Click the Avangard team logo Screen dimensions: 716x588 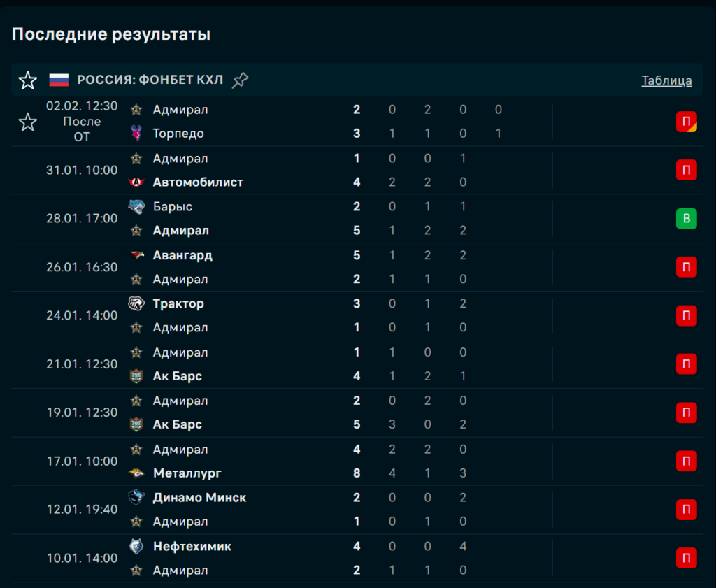point(136,255)
